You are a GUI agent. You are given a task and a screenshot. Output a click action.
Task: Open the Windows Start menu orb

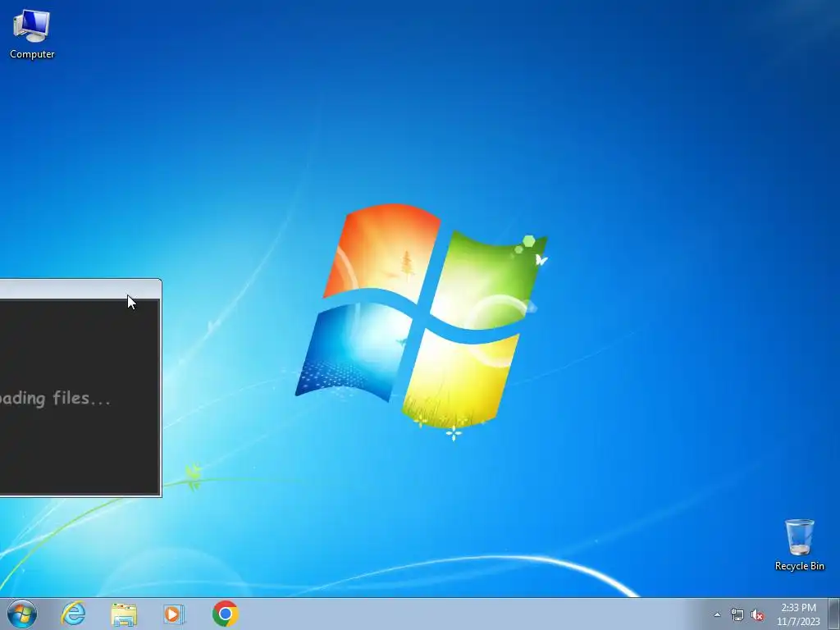[x=22, y=614]
